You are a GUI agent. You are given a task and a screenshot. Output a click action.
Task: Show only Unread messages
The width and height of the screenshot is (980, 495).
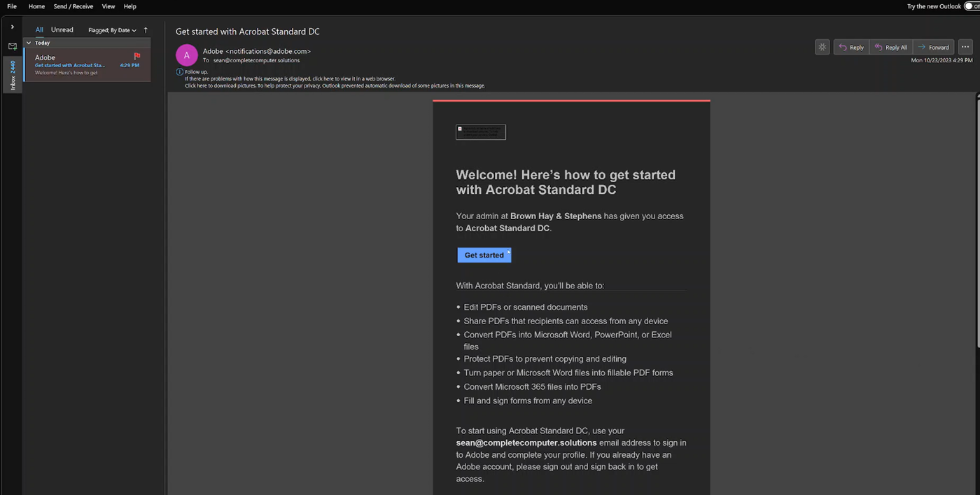pyautogui.click(x=62, y=30)
